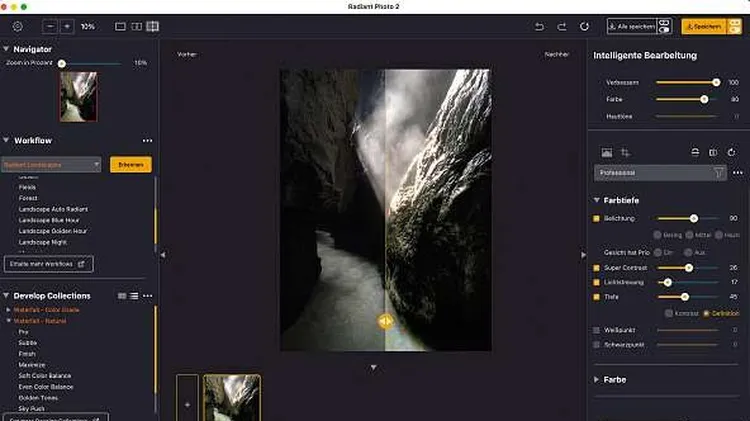Toggle the Super Contrast checkbox
750x421 pixels.
point(597,268)
